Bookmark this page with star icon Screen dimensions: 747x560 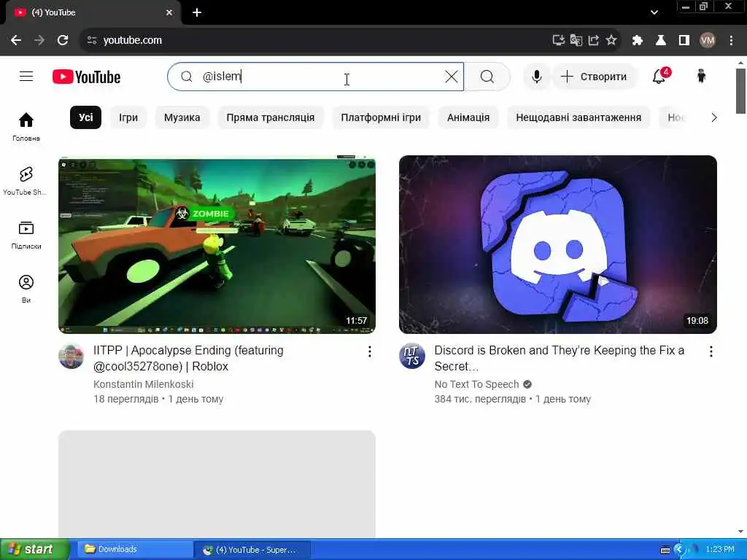[611, 41]
